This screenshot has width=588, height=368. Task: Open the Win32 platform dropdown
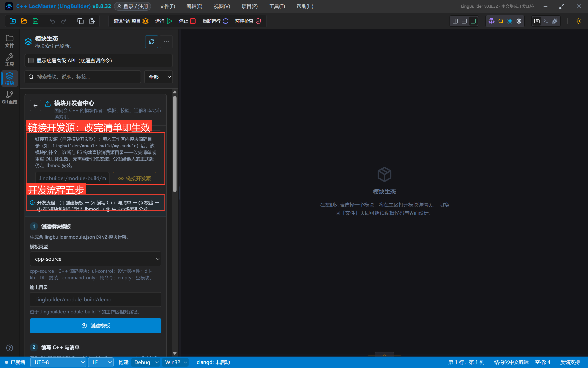click(176, 362)
